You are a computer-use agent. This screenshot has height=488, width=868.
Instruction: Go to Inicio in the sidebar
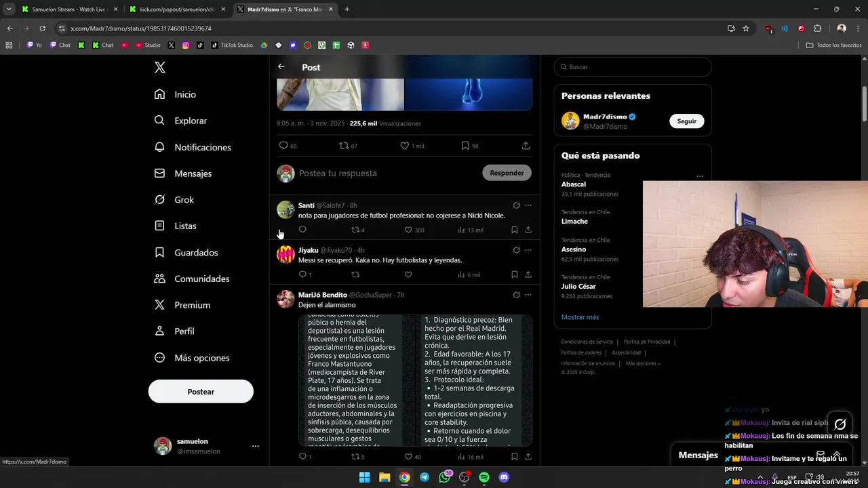(x=176, y=94)
